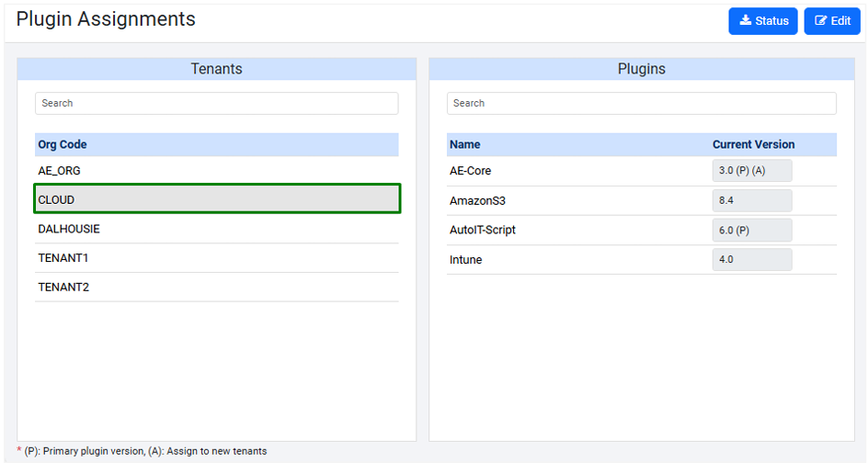Select the TENANT2 tenant row

(216, 288)
